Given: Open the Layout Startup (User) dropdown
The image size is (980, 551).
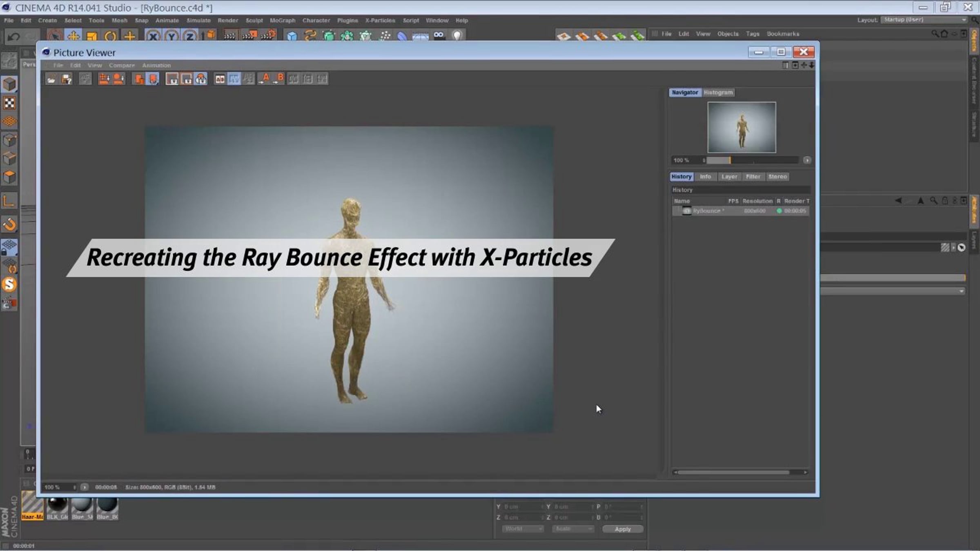Looking at the screenshot, I should [x=924, y=20].
